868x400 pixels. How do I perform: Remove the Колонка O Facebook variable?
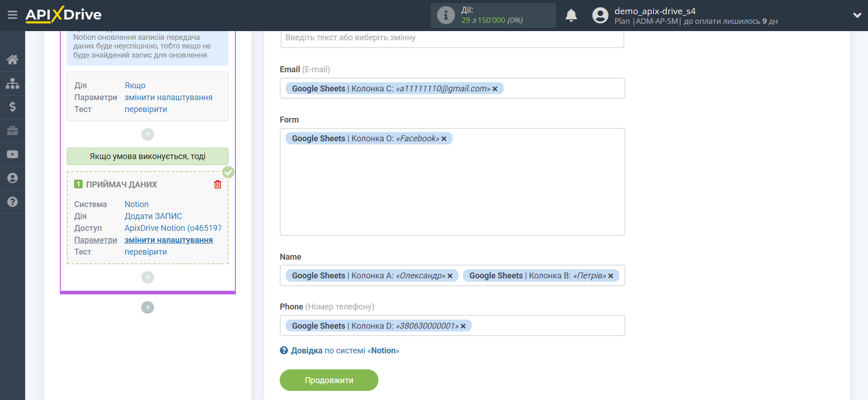[444, 139]
